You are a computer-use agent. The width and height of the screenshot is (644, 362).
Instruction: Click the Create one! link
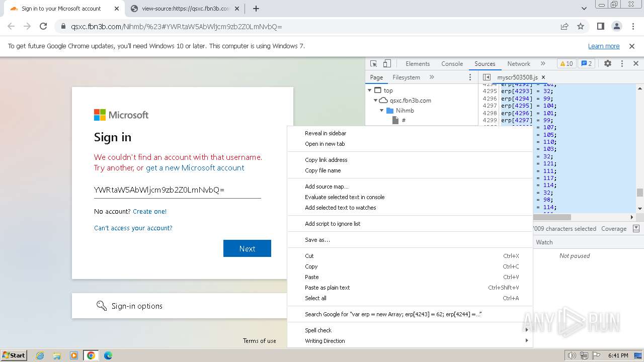(x=149, y=212)
